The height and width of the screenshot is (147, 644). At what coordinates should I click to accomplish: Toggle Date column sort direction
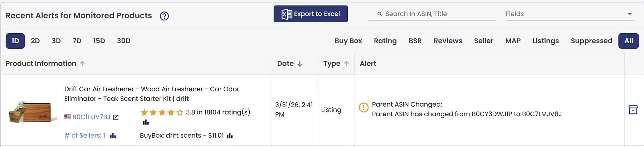pos(300,64)
